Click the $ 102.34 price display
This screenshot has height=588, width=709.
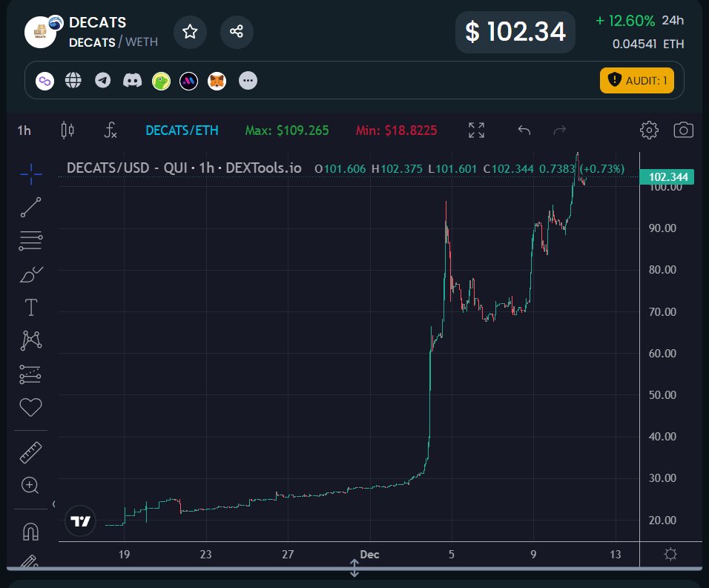tap(515, 32)
